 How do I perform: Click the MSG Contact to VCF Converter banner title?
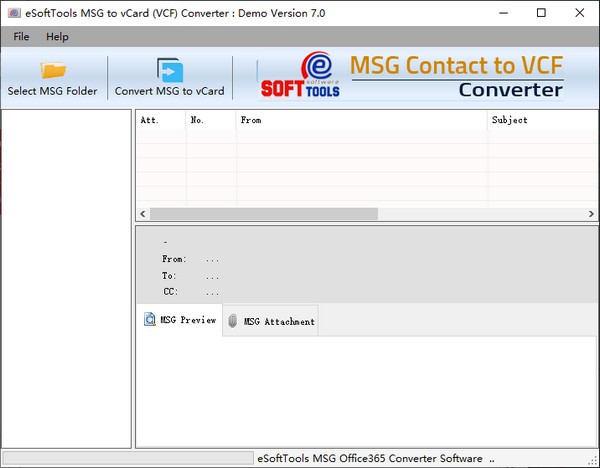point(456,77)
